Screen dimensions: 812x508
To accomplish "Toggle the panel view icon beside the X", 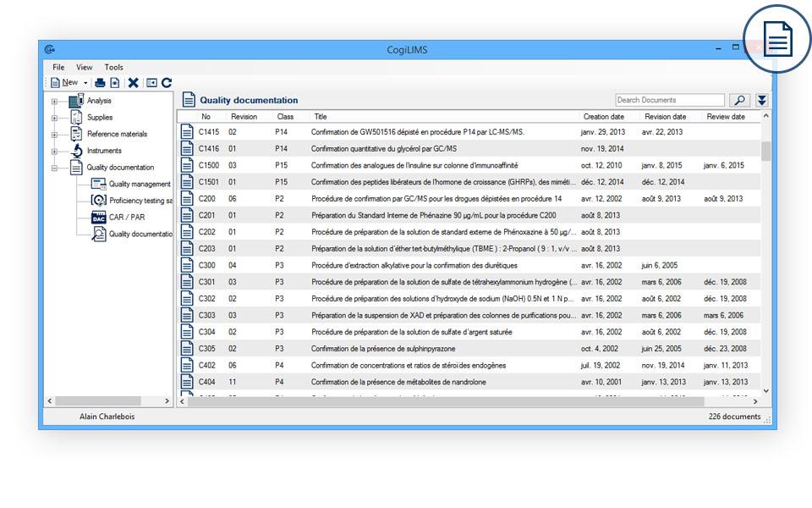I will [x=151, y=82].
